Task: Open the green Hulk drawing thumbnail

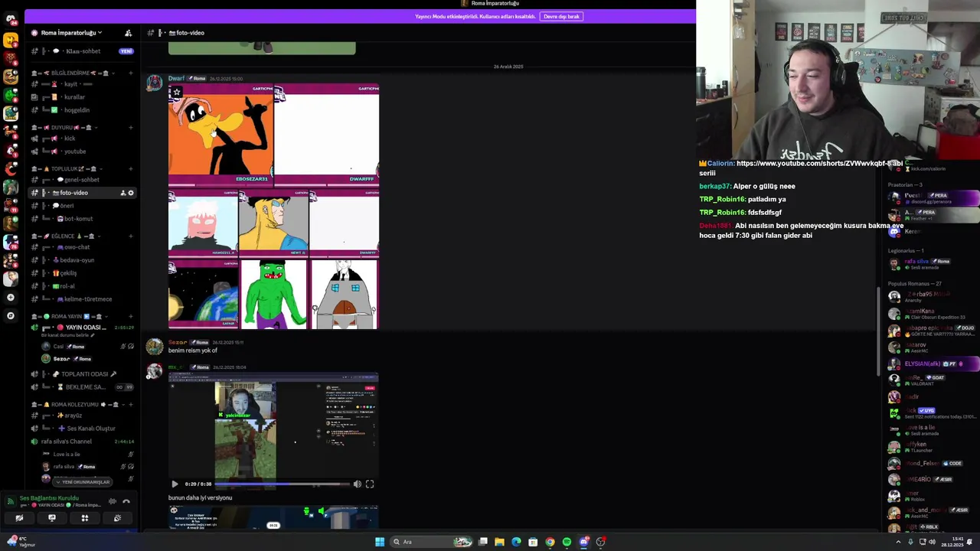Action: pos(273,295)
